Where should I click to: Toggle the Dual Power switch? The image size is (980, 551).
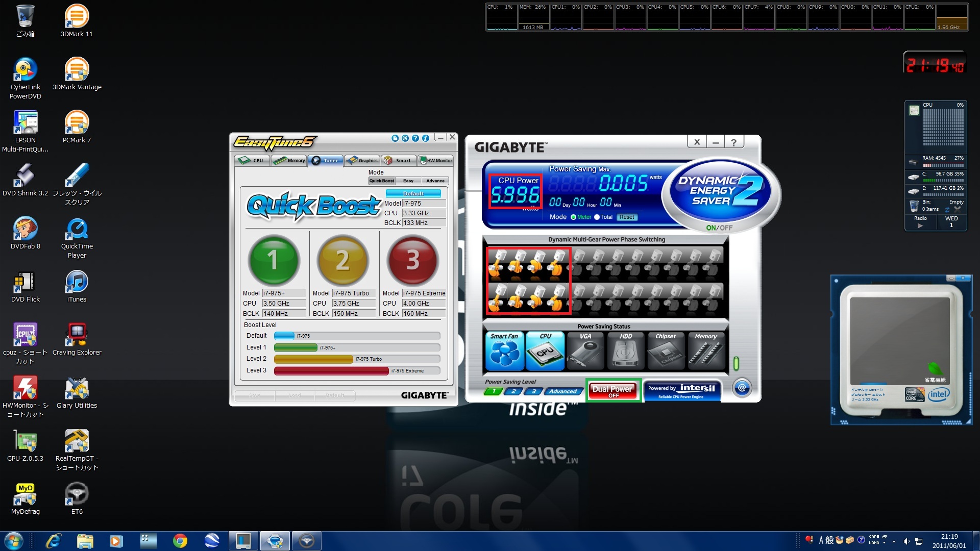pos(612,391)
